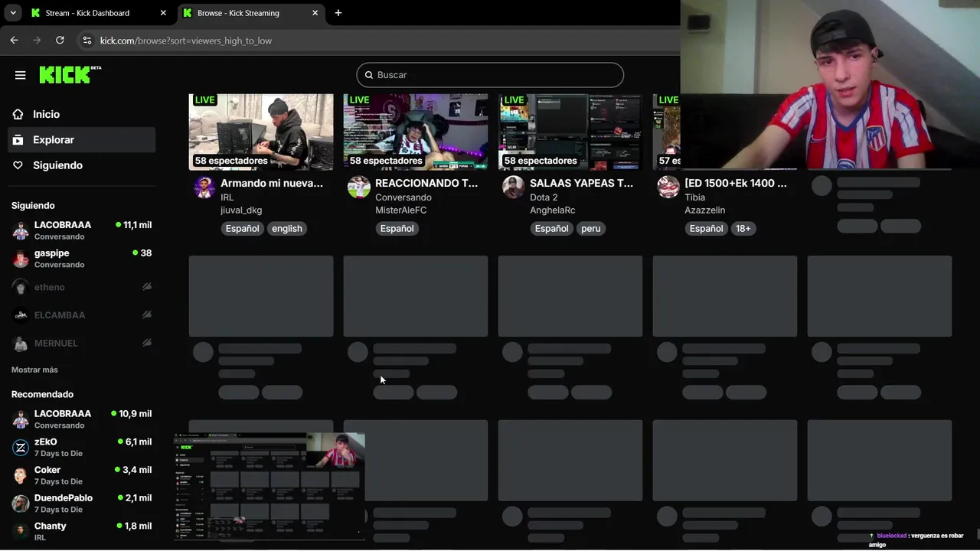Expand followed list with Mostrar más

click(x=34, y=370)
